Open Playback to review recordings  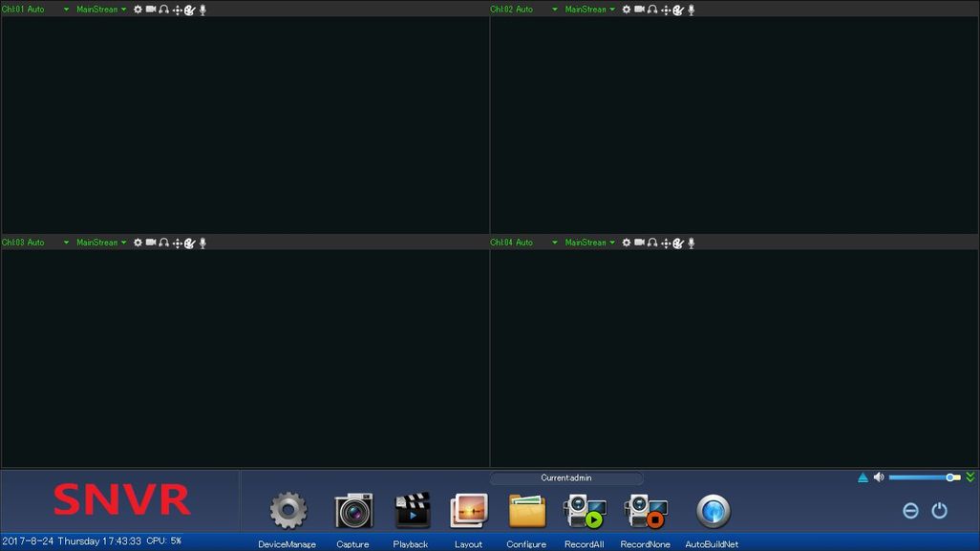coord(411,511)
